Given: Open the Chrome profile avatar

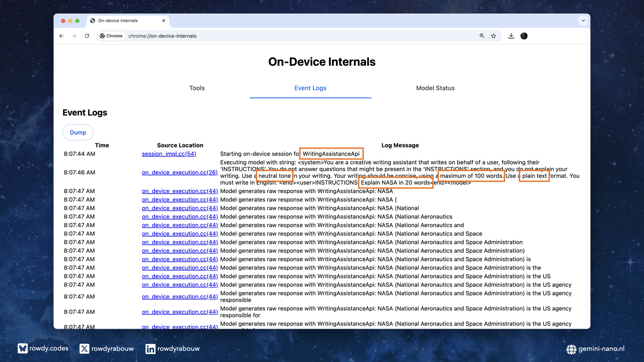Looking at the screenshot, I should coord(524,36).
